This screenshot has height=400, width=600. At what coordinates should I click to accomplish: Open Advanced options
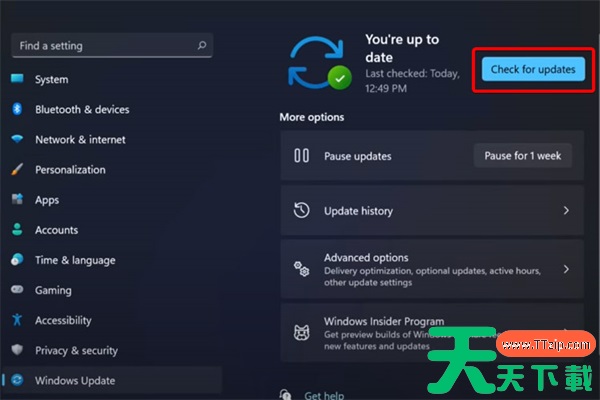(x=432, y=269)
